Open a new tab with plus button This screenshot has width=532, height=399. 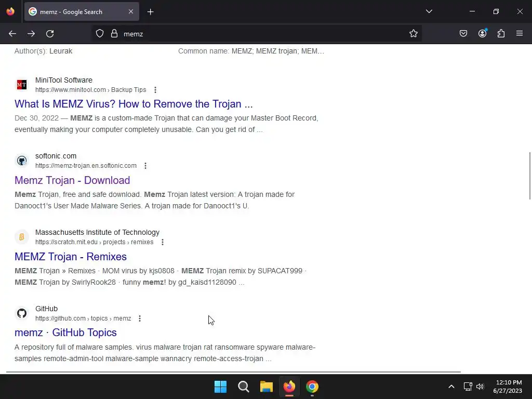(150, 12)
